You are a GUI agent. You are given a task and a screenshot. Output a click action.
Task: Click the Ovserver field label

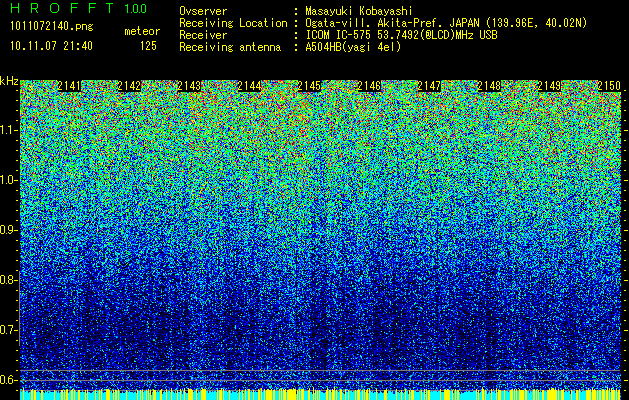[x=203, y=11]
